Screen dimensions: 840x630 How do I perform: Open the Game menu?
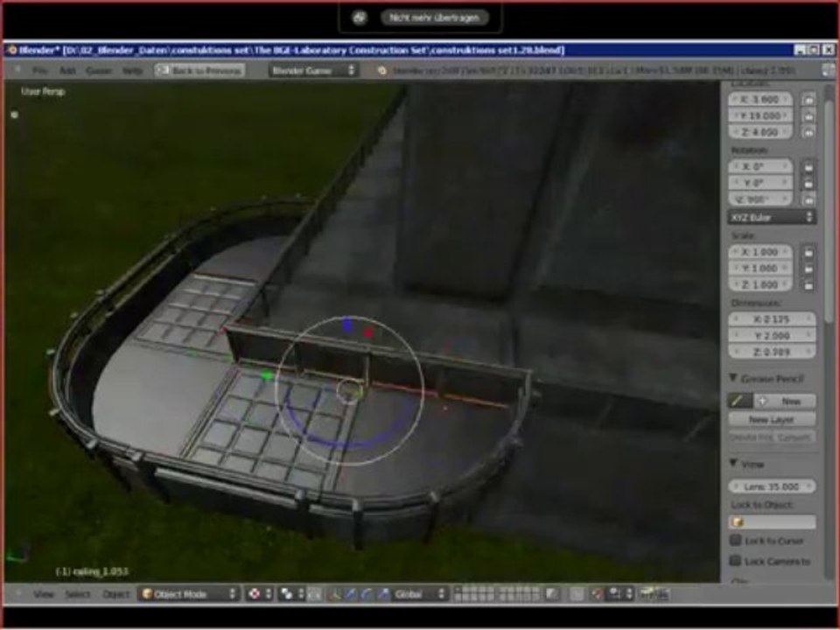point(99,71)
